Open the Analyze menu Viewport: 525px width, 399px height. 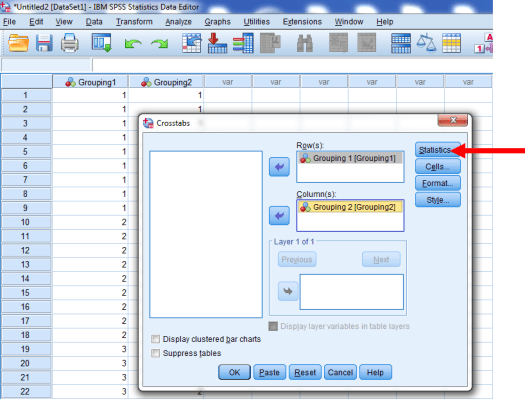coord(178,22)
